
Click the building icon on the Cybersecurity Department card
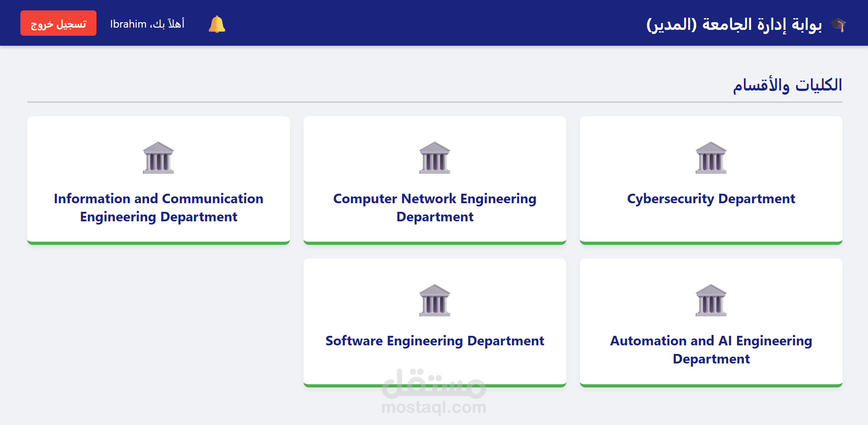[x=711, y=158]
